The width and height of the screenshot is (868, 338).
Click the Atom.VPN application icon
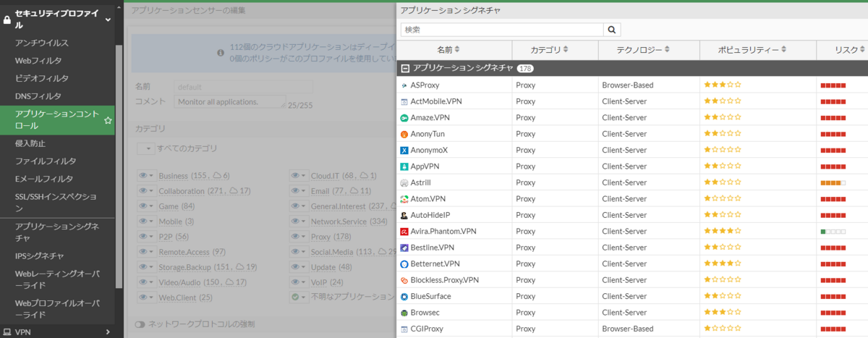[x=404, y=199]
